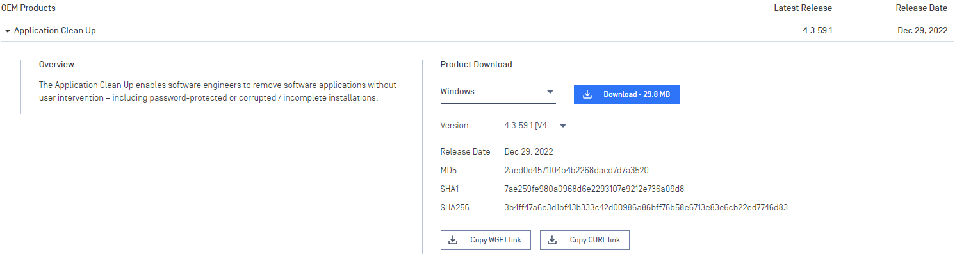The image size is (980, 254).
Task: Click the download icon on Copy WGET link
Action: tap(453, 240)
